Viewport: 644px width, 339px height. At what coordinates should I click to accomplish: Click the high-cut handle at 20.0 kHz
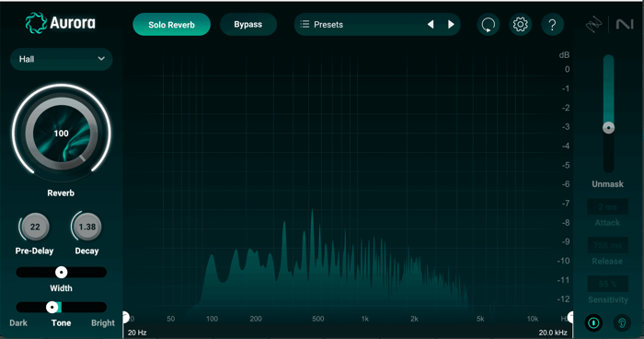pyautogui.click(x=571, y=317)
